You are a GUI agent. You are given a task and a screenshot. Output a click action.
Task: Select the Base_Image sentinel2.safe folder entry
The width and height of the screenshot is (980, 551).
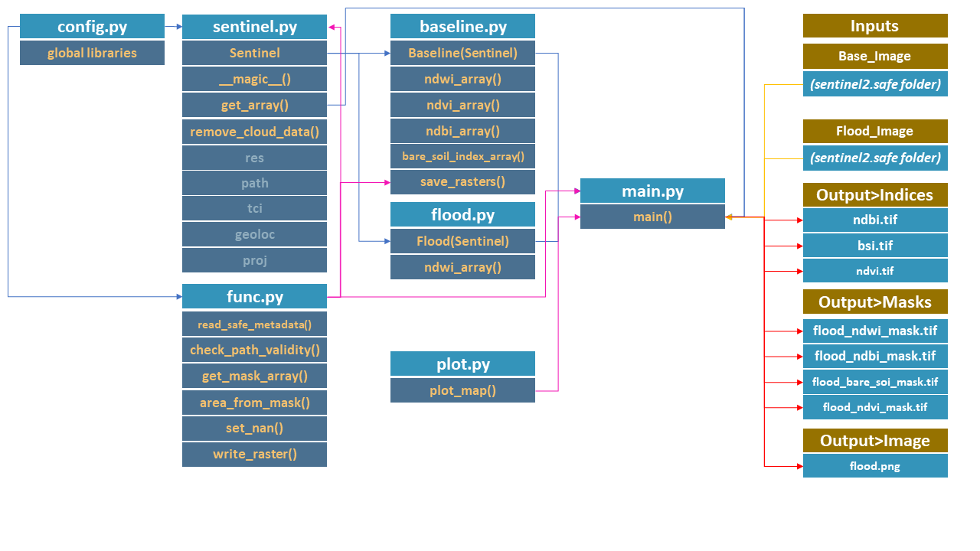point(875,84)
